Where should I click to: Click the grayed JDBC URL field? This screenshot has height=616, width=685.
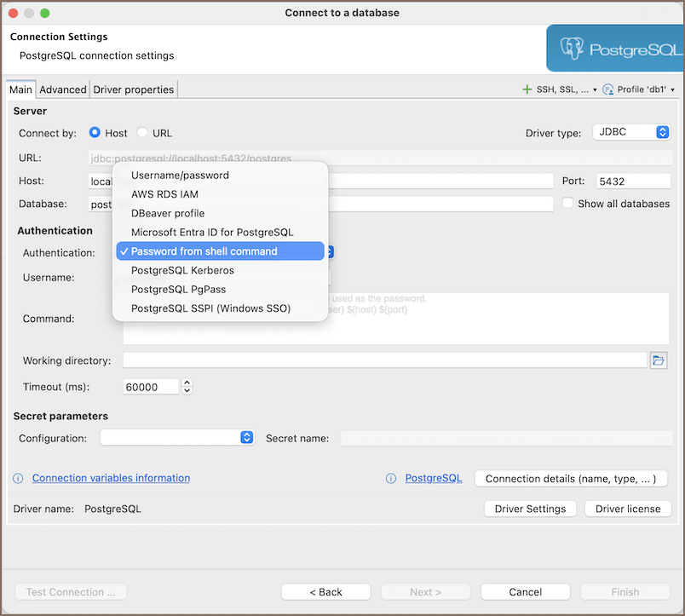point(381,158)
